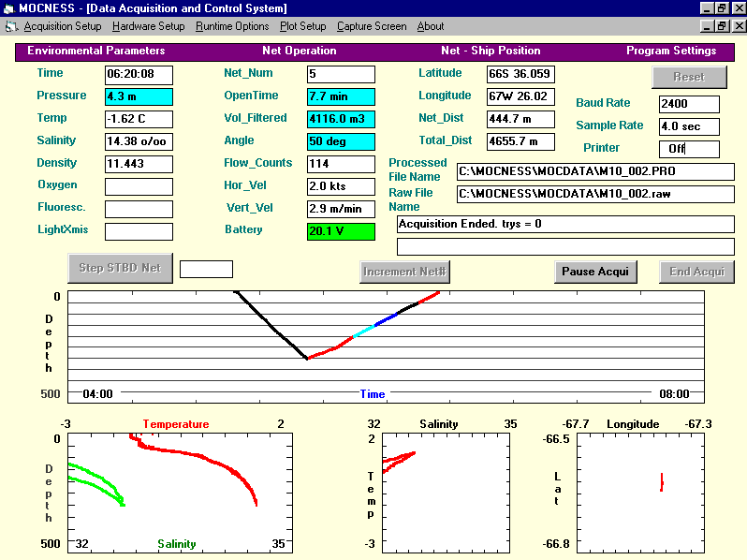Screen dimensions: 747x560
Task: Click the Longitude field showing 67W 26.02
Action: [520, 96]
